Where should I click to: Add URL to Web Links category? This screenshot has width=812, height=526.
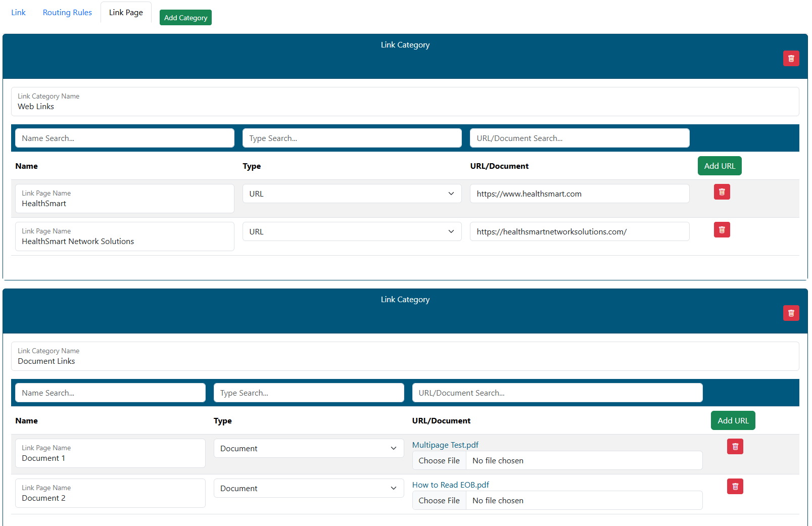(719, 166)
